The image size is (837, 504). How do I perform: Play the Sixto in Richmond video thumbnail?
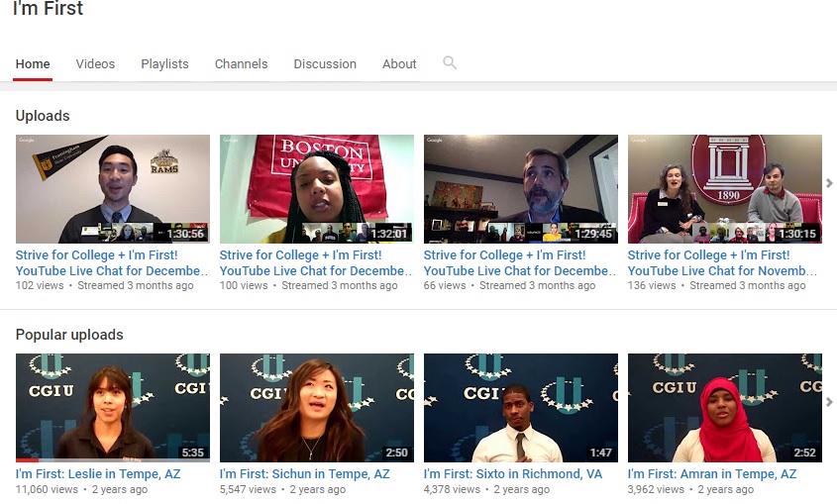tap(521, 408)
